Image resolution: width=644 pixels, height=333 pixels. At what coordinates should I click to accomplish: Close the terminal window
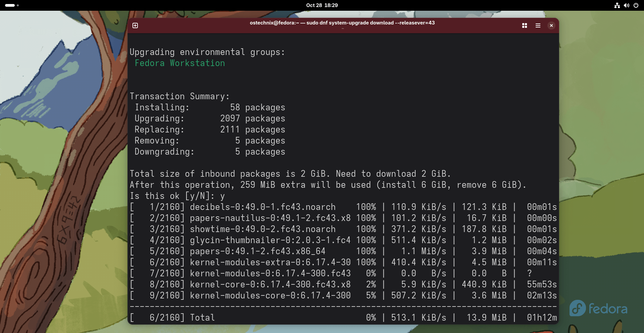pos(551,25)
